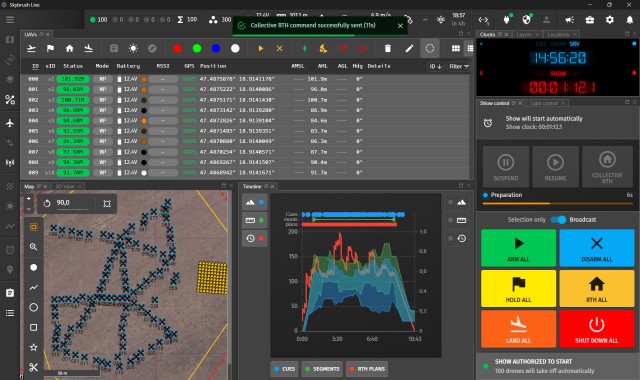Dismiss the Collective RTH notification
Viewport: 640px width, 380px height.
point(400,26)
